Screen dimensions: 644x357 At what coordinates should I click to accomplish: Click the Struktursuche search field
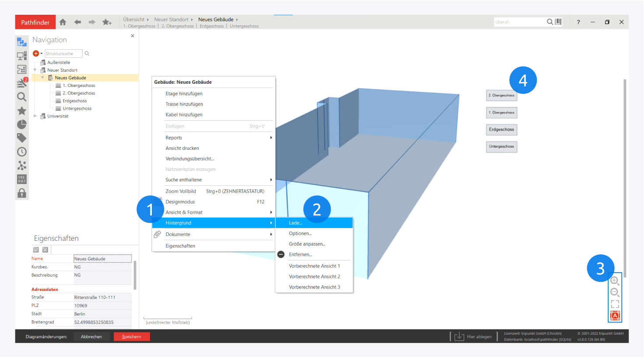[63, 54]
